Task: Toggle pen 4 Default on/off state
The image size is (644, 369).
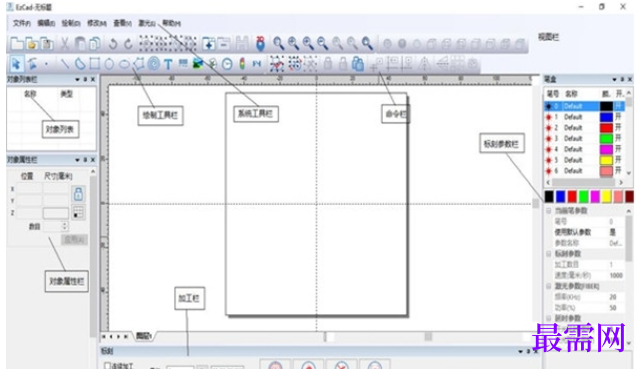Action: pyautogui.click(x=618, y=149)
